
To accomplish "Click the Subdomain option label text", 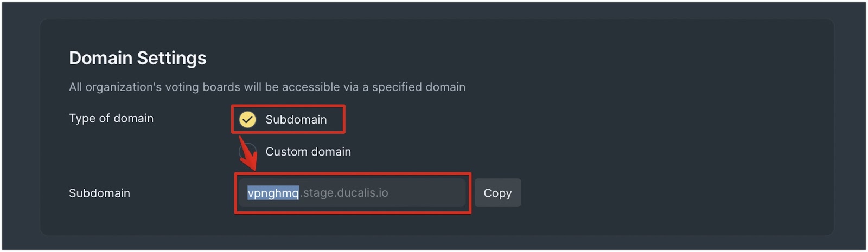I will pos(296,119).
